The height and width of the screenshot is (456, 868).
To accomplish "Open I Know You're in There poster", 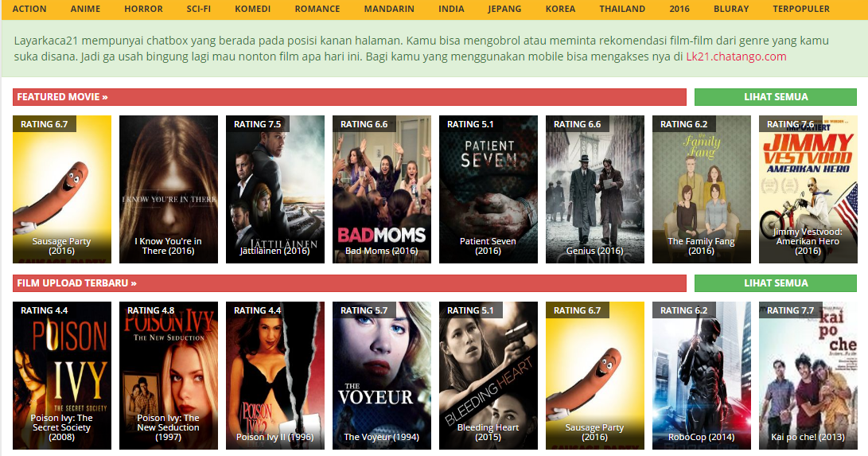I will pos(169,189).
